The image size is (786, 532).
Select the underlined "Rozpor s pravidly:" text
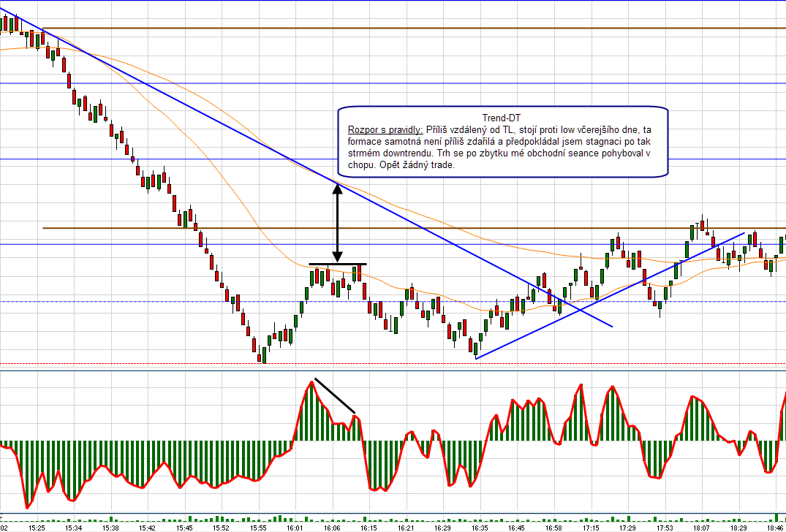click(385, 130)
